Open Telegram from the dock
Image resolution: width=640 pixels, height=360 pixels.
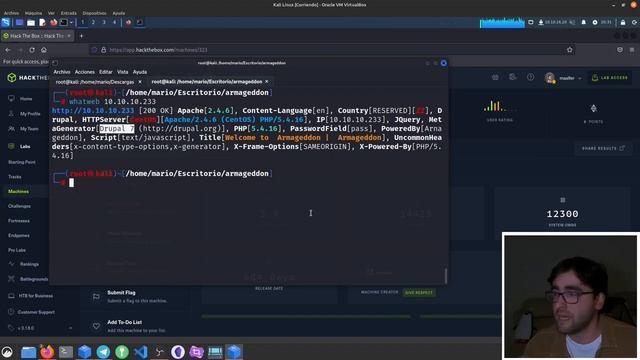point(103,351)
